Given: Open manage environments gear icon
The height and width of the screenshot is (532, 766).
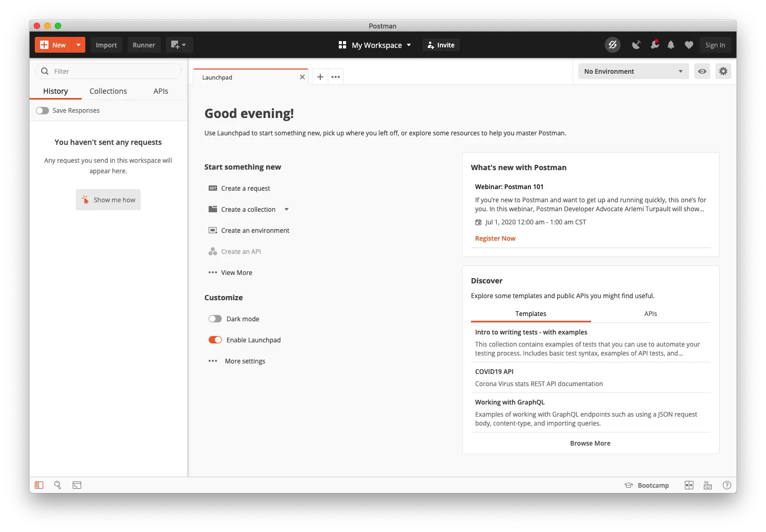Looking at the screenshot, I should 723,71.
